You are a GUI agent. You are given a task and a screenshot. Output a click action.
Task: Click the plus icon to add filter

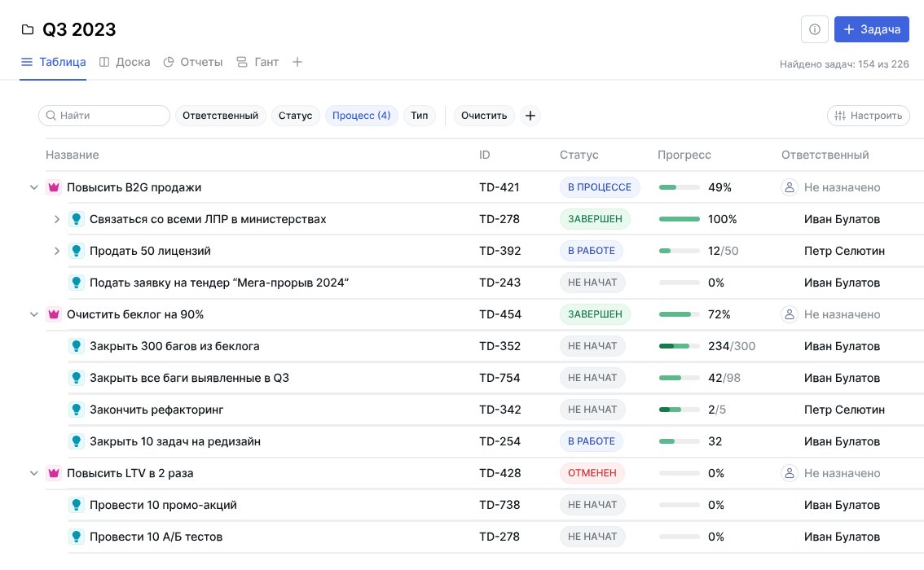click(x=530, y=116)
